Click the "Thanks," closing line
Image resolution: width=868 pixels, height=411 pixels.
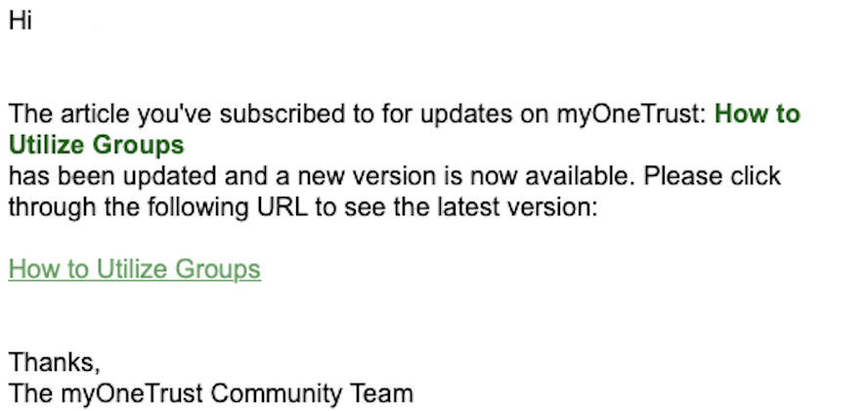(x=55, y=363)
